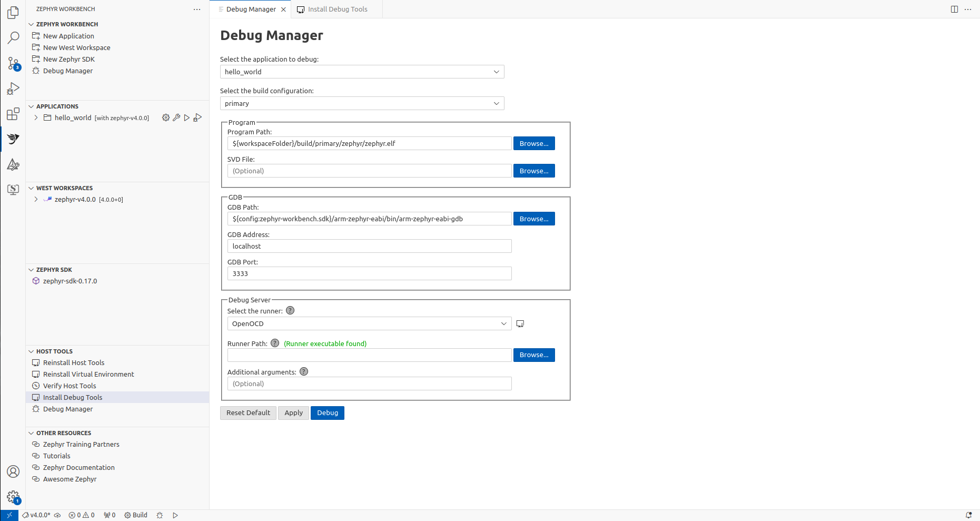Click the wrench icon beside hello_world
This screenshot has height=521, width=980.
176,117
